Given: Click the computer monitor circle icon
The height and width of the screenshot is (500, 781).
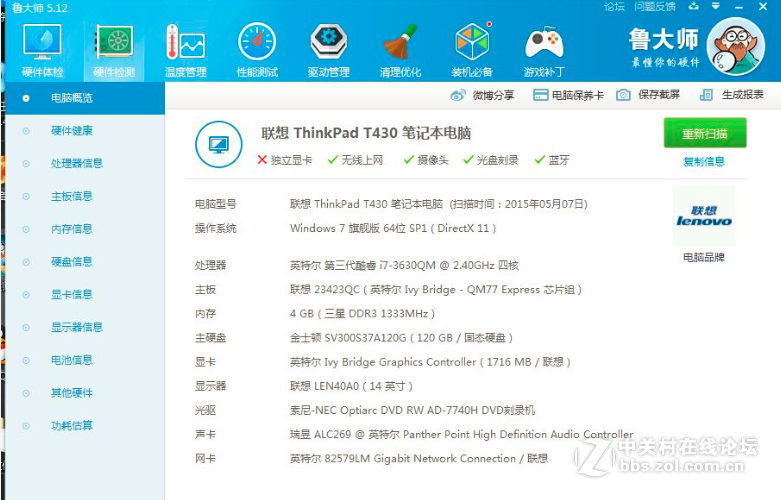Looking at the screenshot, I should coord(219,144).
